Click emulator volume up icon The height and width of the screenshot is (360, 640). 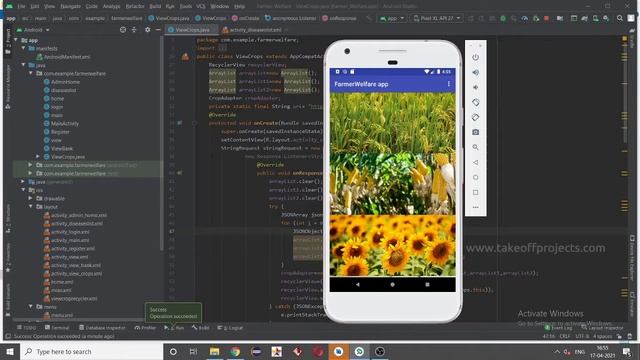click(x=476, y=73)
